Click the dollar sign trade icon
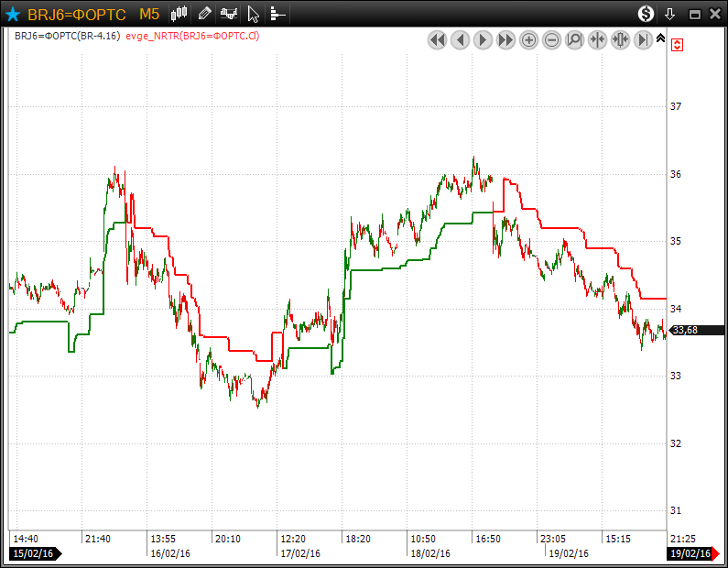Image resolution: width=728 pixels, height=568 pixels. pyautogui.click(x=647, y=14)
